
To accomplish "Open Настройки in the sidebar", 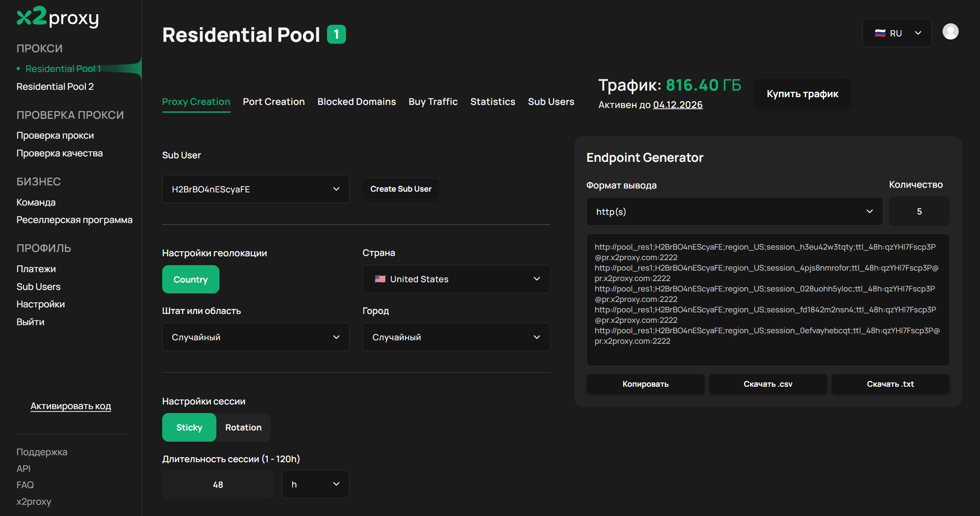I will coord(41,304).
